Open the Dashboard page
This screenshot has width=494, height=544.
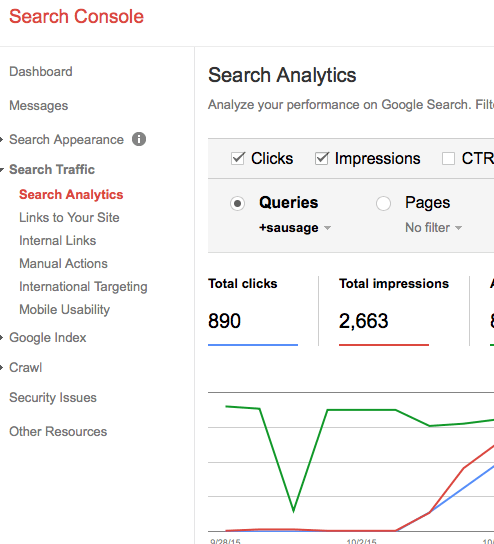pyautogui.click(x=41, y=72)
